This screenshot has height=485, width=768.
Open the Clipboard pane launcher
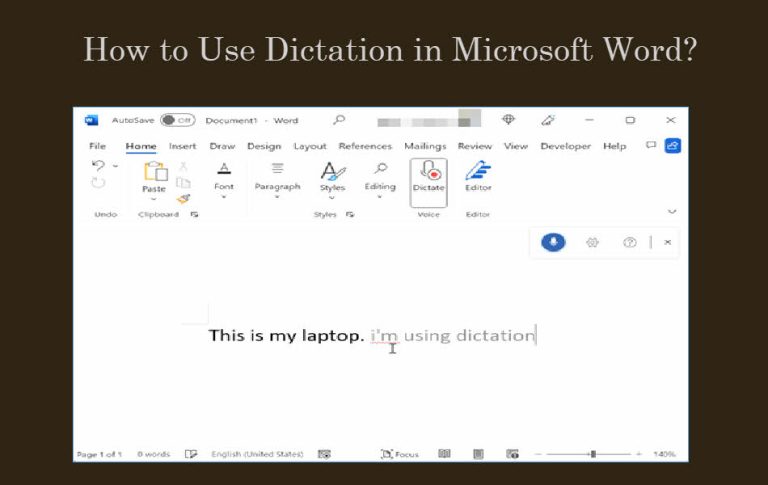[194, 215]
